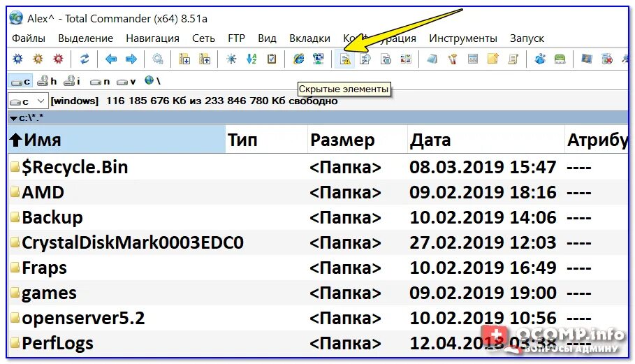This screenshot has width=635, height=364.
Task: Open the Запуск menu
Action: pyautogui.click(x=527, y=38)
